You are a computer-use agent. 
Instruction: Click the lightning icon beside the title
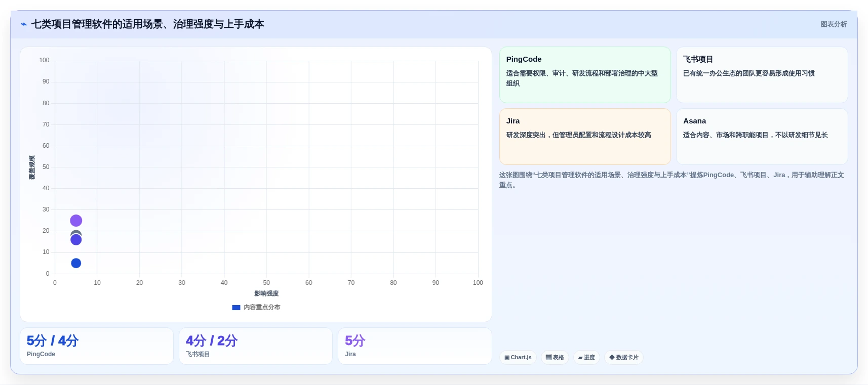tap(24, 24)
